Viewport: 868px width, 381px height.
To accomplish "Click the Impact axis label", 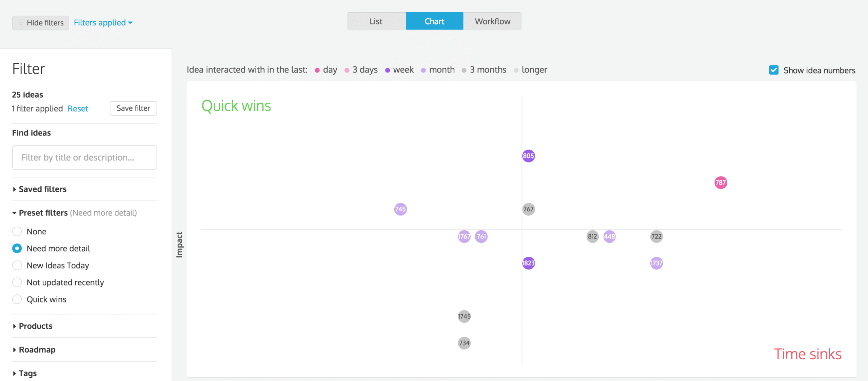I will 179,245.
